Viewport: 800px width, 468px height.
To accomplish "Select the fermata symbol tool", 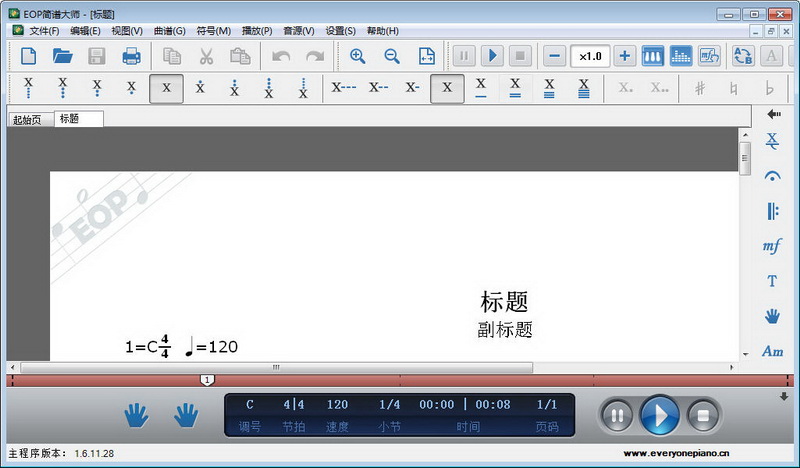I will [772, 177].
